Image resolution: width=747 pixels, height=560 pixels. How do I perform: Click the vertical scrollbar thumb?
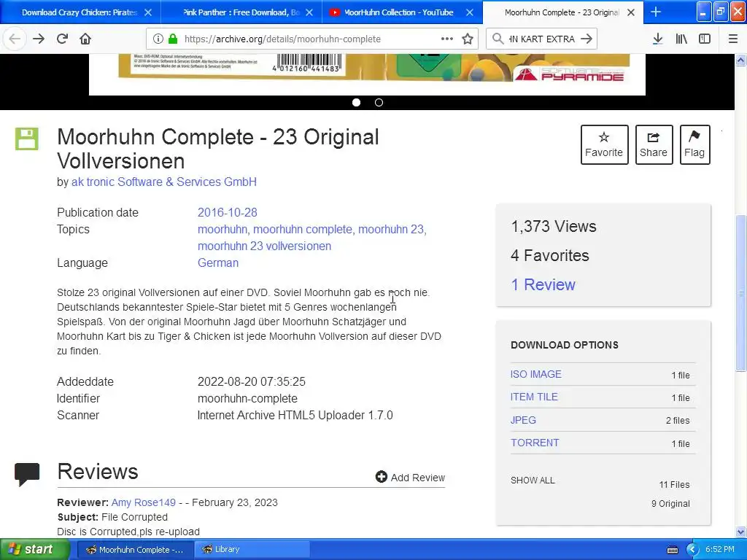tap(740, 293)
